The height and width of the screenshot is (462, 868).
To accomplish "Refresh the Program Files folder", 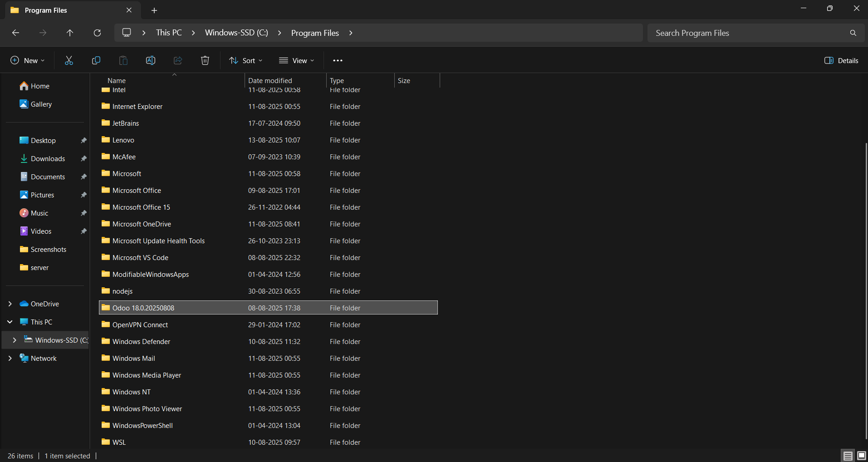I will (97, 33).
